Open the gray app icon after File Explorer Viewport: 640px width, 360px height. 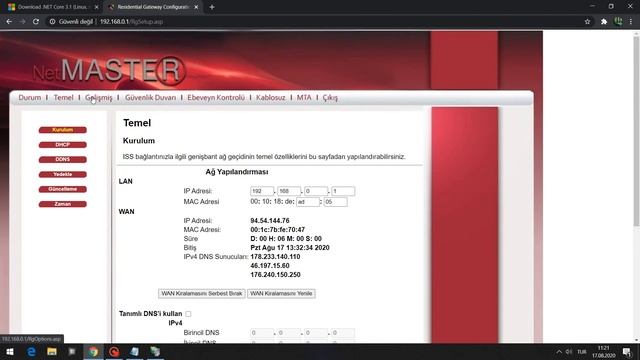[x=72, y=352]
